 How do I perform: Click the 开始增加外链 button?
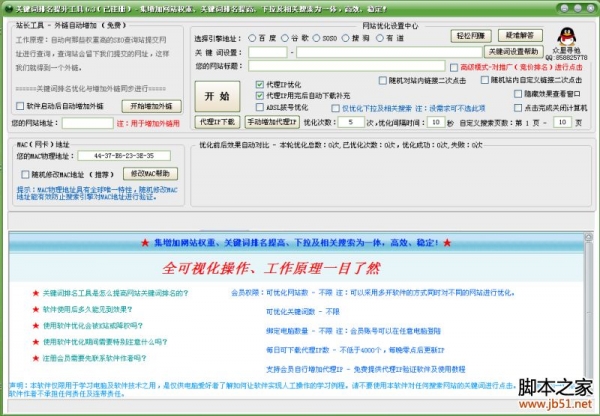pos(151,106)
